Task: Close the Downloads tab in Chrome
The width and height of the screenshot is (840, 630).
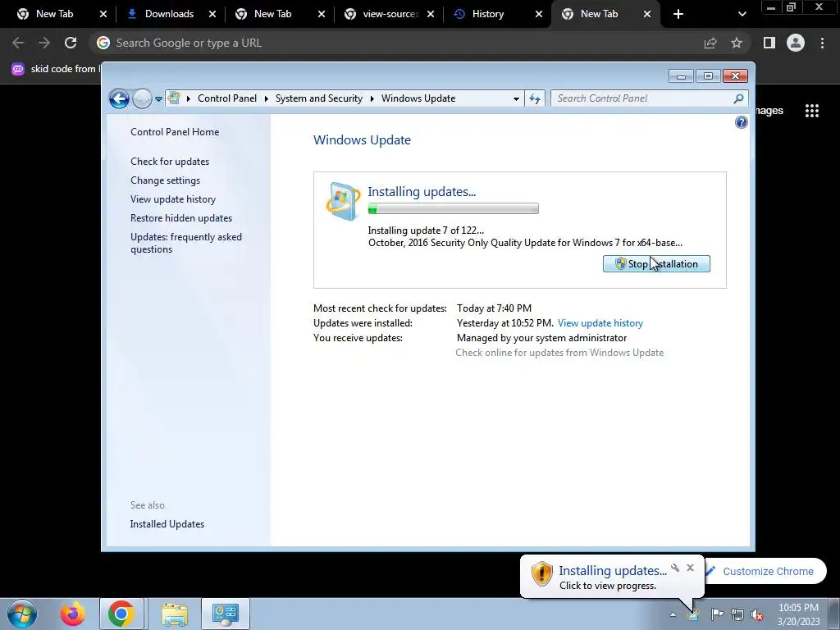Action: click(212, 15)
